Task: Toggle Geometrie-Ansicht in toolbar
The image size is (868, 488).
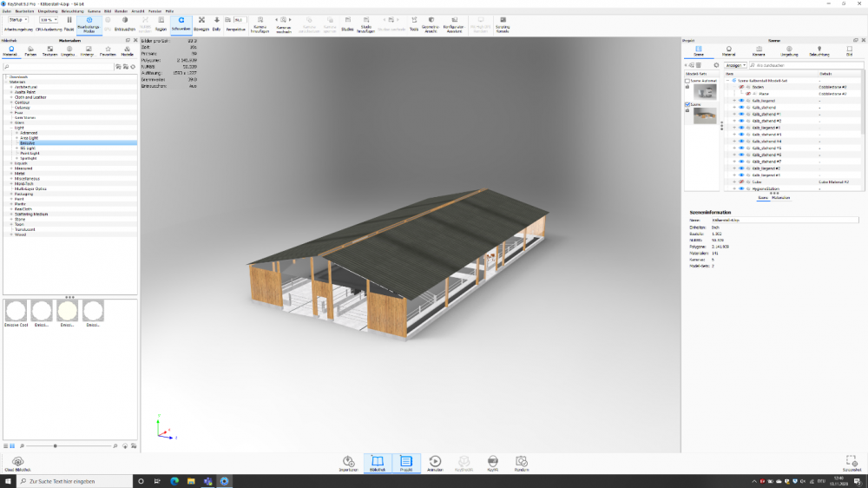Action: 431,21
